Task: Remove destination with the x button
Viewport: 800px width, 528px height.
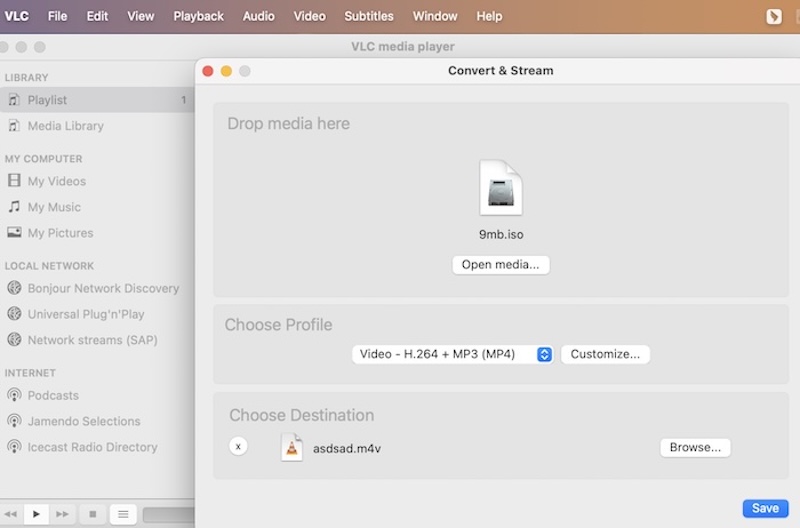Action: click(238, 447)
